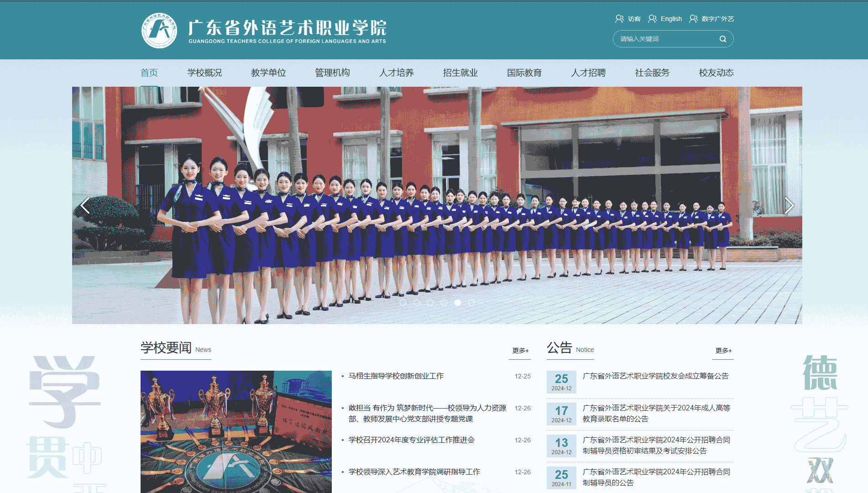Open the 首页 nav item
Viewport: 868px width, 493px height.
pos(149,73)
